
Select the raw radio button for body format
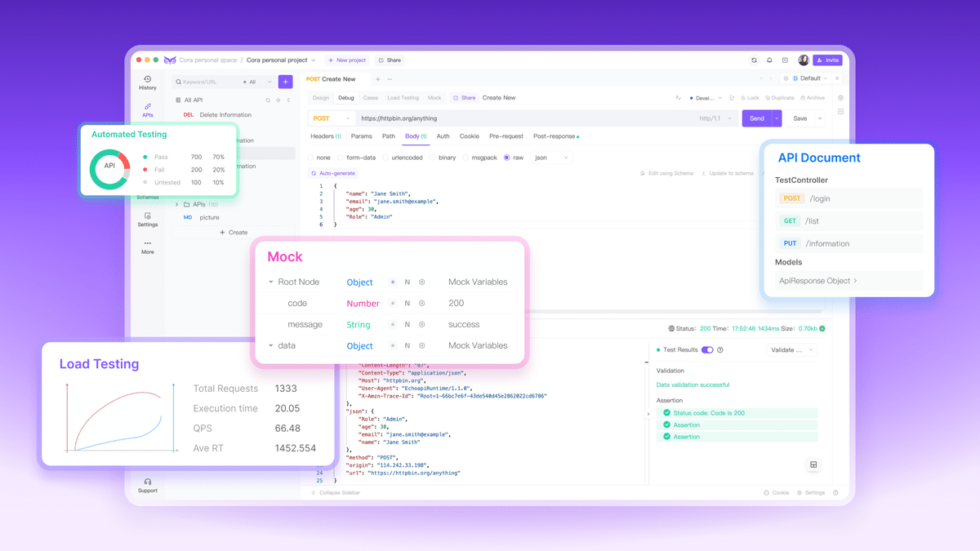coord(507,157)
